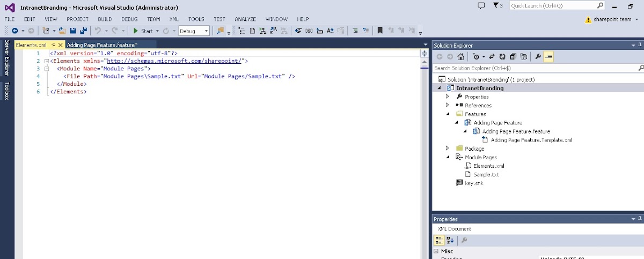Pin the Elements.xml tab
This screenshot has width=644, height=259.
point(54,45)
